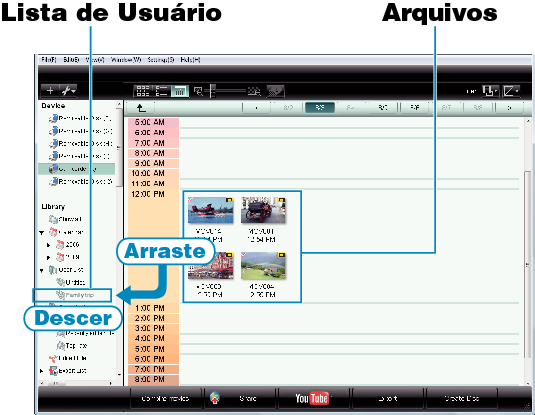This screenshot has height=415, width=535.
Task: Collapse the User List tree node
Action: pos(42,270)
